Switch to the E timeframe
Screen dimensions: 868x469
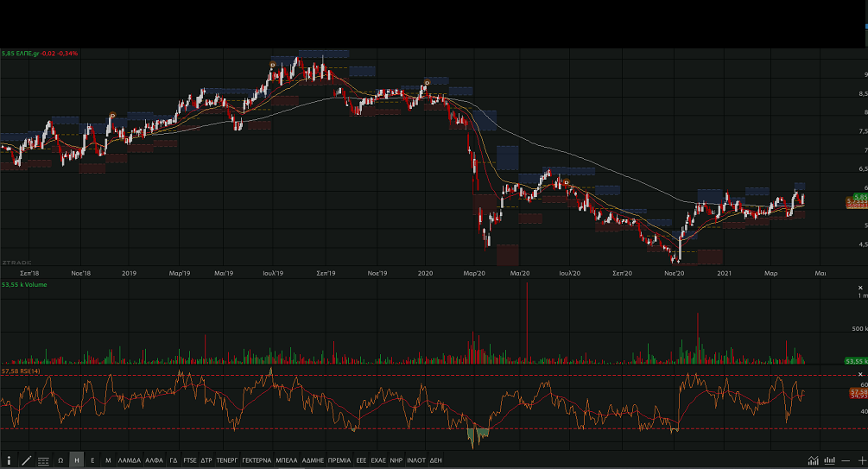(92, 460)
